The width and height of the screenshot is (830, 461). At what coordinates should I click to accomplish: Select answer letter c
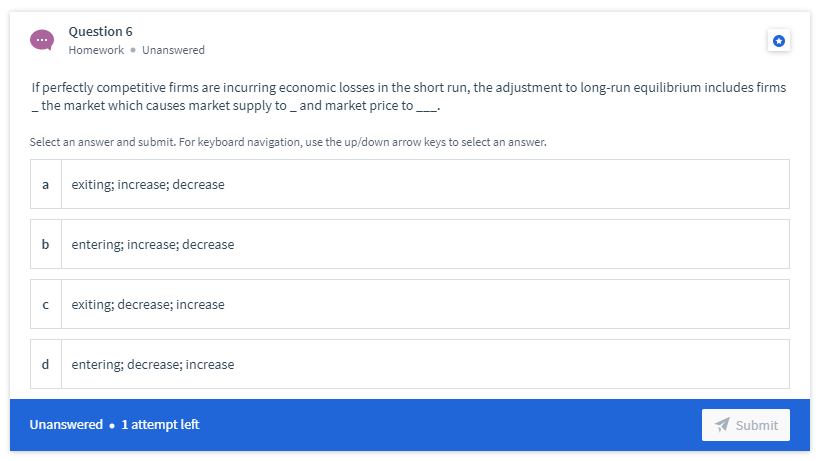[46, 304]
